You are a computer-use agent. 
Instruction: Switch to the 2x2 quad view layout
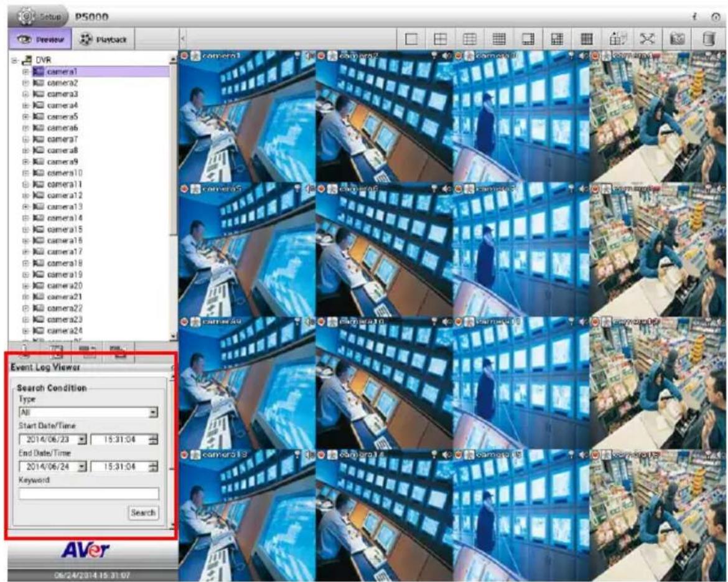440,39
